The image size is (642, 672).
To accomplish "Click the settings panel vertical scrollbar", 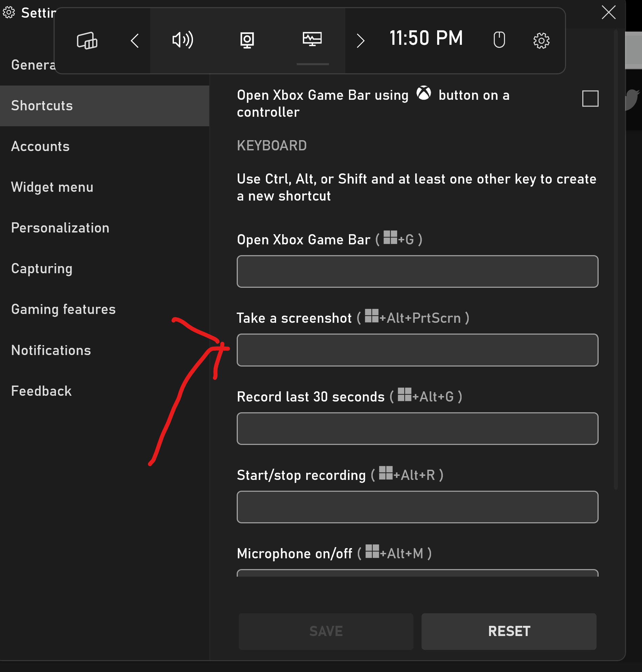I will point(616,260).
